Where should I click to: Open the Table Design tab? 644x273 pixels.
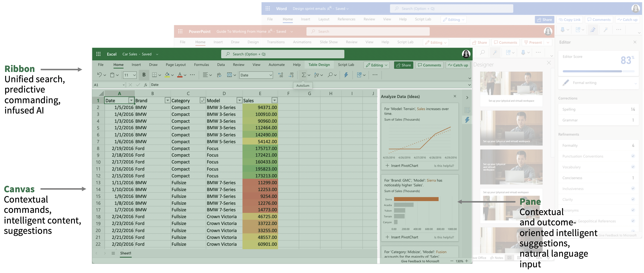[x=319, y=65]
